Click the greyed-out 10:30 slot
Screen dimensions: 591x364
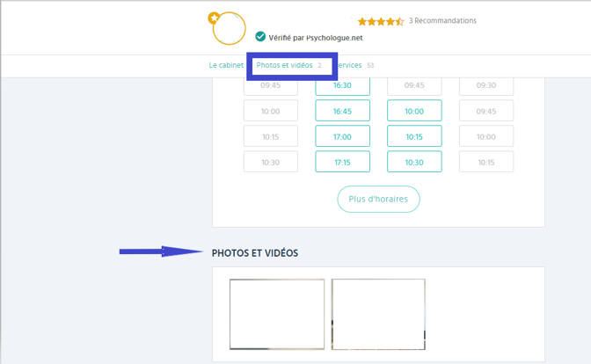tap(271, 162)
